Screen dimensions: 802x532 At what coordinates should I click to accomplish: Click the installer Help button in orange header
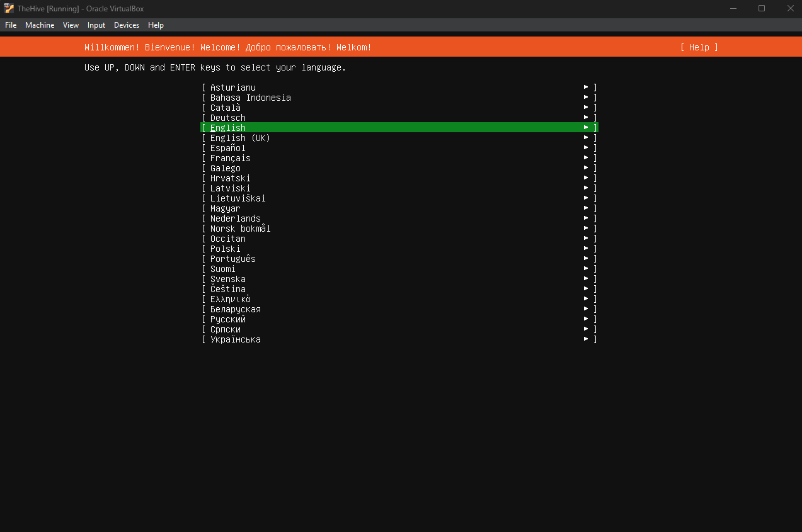(699, 47)
